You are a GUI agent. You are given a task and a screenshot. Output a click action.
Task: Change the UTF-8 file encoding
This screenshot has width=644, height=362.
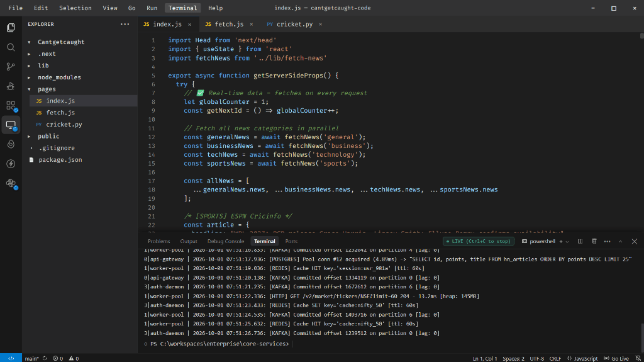(x=537, y=358)
